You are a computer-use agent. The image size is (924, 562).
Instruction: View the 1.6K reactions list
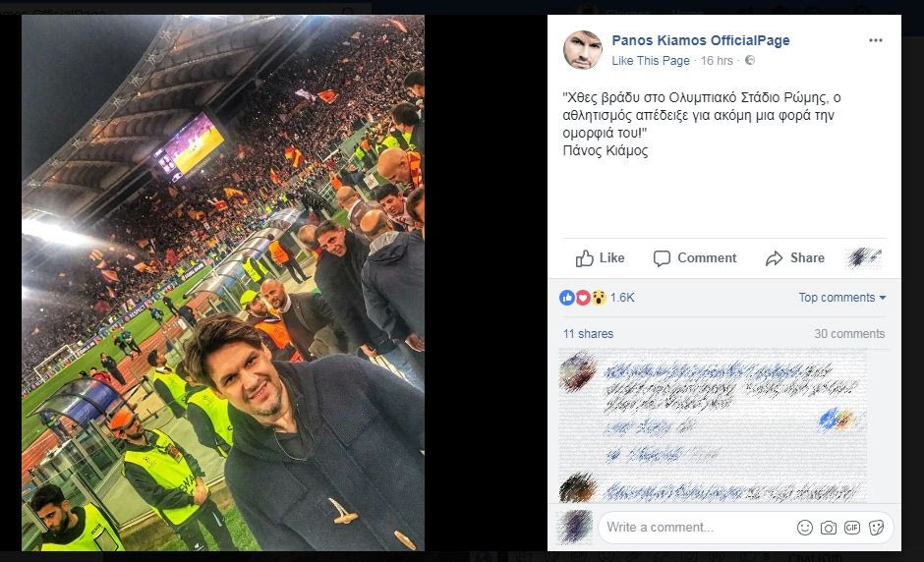click(622, 298)
